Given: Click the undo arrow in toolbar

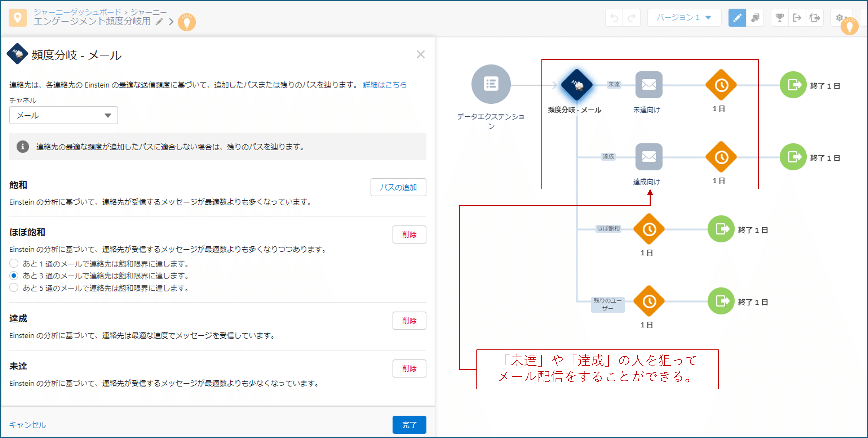Looking at the screenshot, I should [x=614, y=18].
